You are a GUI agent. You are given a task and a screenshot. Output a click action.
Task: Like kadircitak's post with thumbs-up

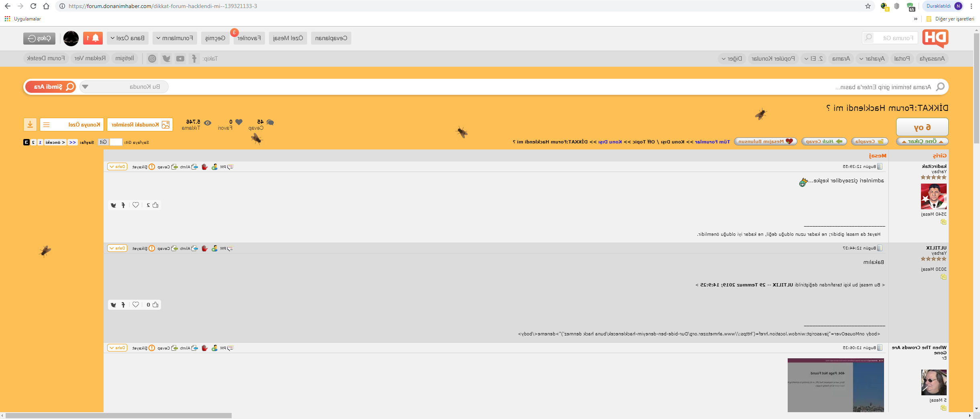click(x=155, y=205)
